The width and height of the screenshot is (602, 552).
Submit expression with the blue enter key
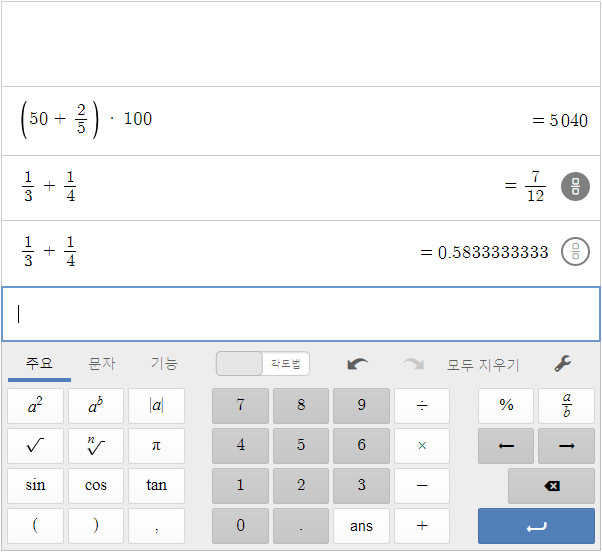[536, 526]
